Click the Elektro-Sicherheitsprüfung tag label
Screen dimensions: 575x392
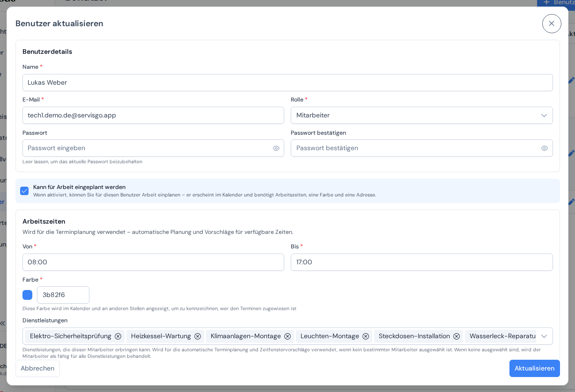pos(71,336)
